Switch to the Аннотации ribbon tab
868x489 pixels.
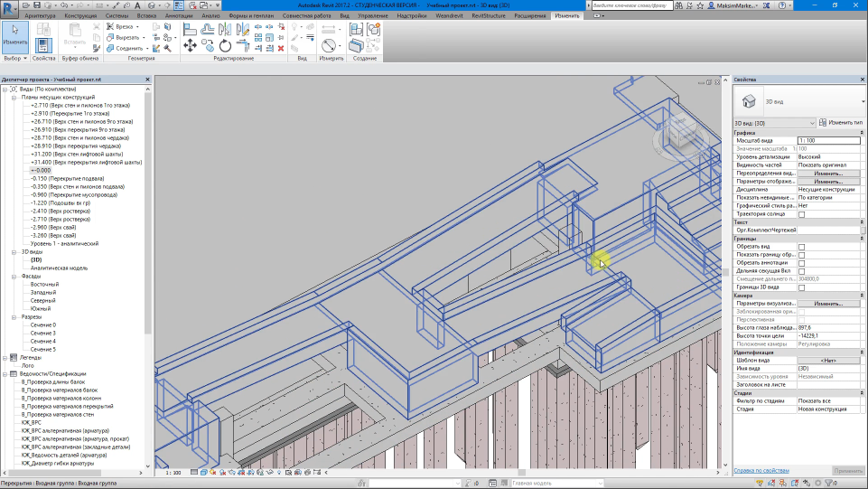pos(179,16)
